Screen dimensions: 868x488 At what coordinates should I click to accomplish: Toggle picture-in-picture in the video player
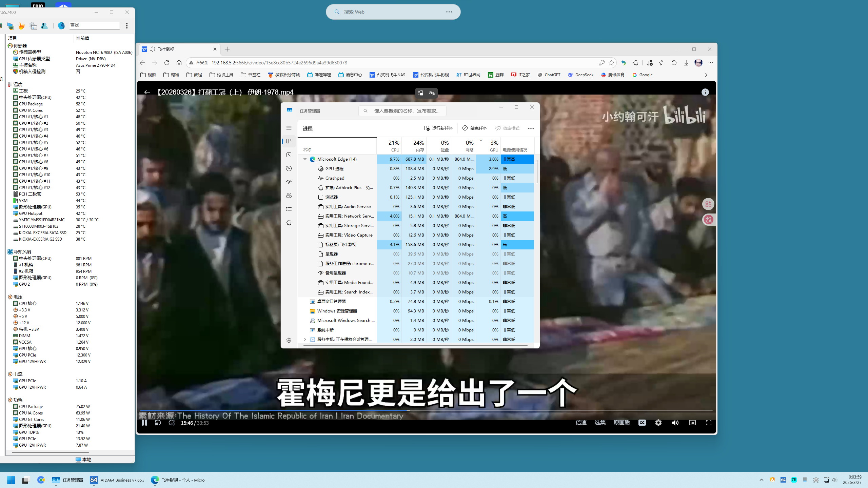point(692,423)
